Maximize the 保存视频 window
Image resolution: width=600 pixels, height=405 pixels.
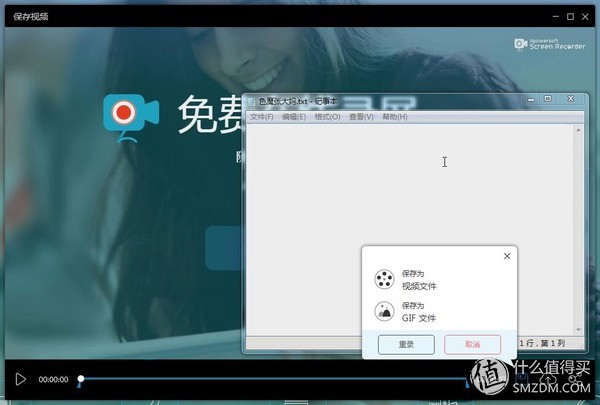point(571,16)
